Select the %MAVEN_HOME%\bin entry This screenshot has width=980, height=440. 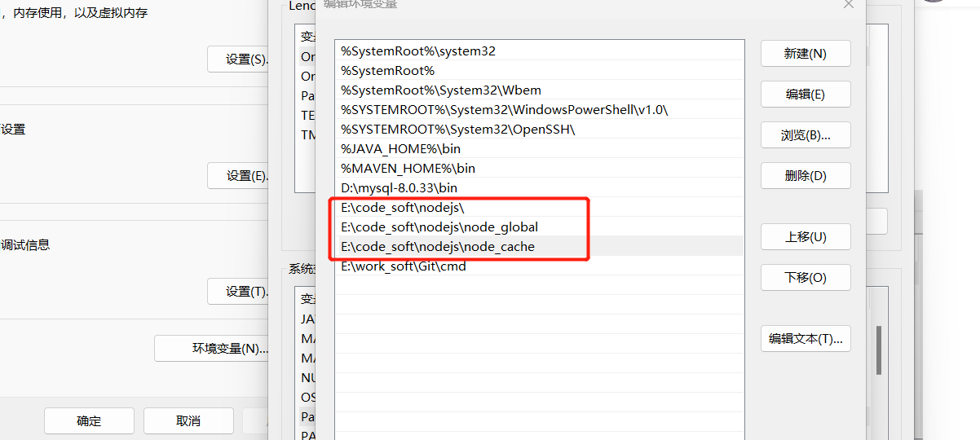540,169
